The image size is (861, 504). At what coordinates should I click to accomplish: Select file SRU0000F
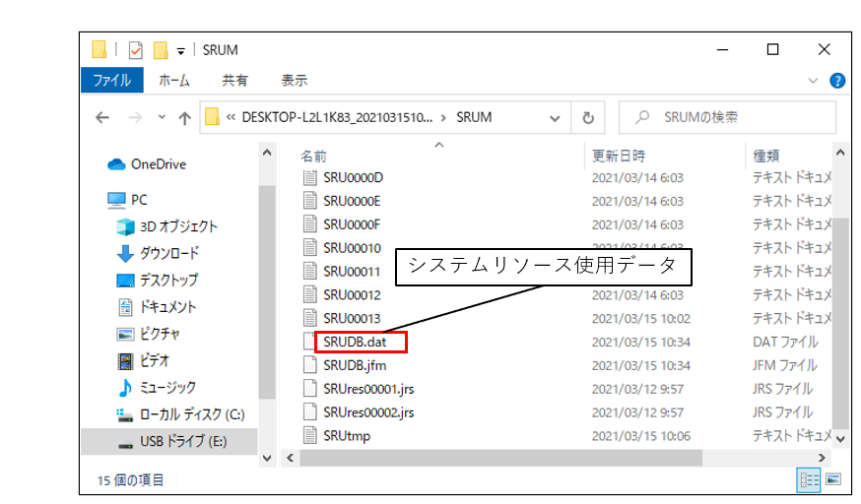[x=352, y=224]
